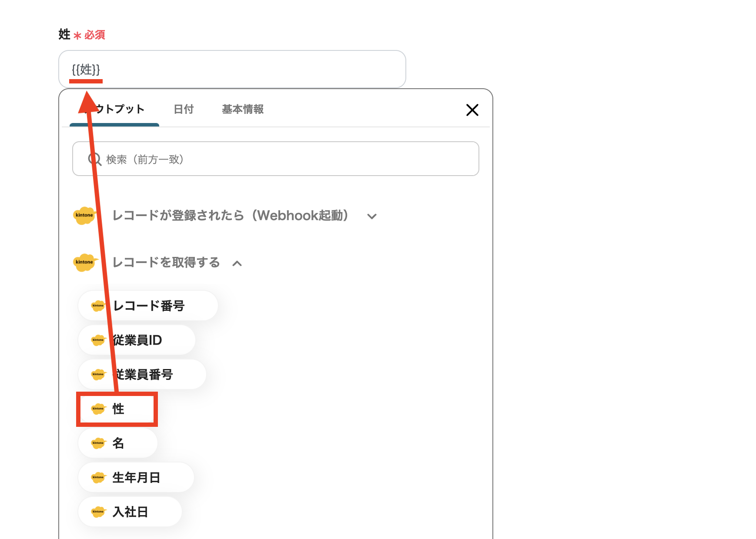Screen dimensions: 756x539
Task: Switch to the 基本情報 tab
Action: tap(242, 110)
